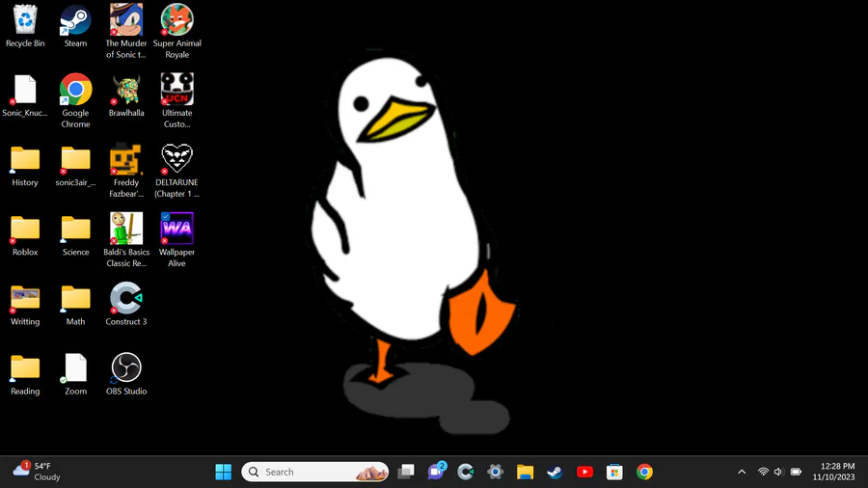Select Construct 3 desktop icon
This screenshot has width=868, height=488.
click(126, 304)
